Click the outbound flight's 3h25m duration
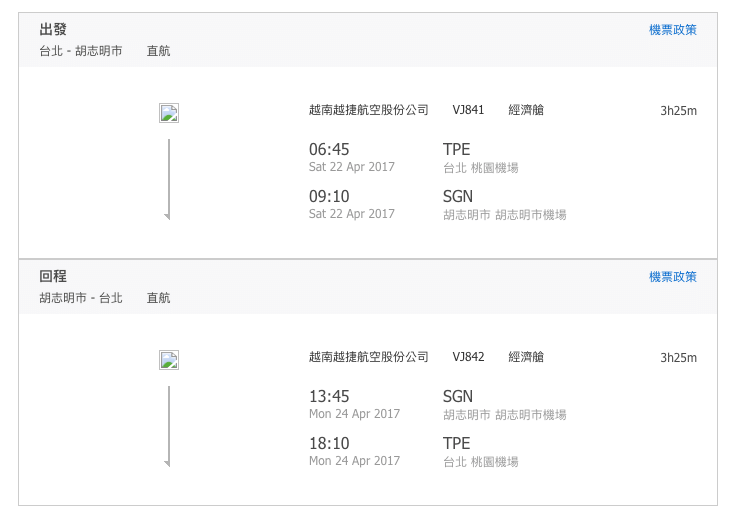Viewport: 736px width, 514px height. click(678, 111)
